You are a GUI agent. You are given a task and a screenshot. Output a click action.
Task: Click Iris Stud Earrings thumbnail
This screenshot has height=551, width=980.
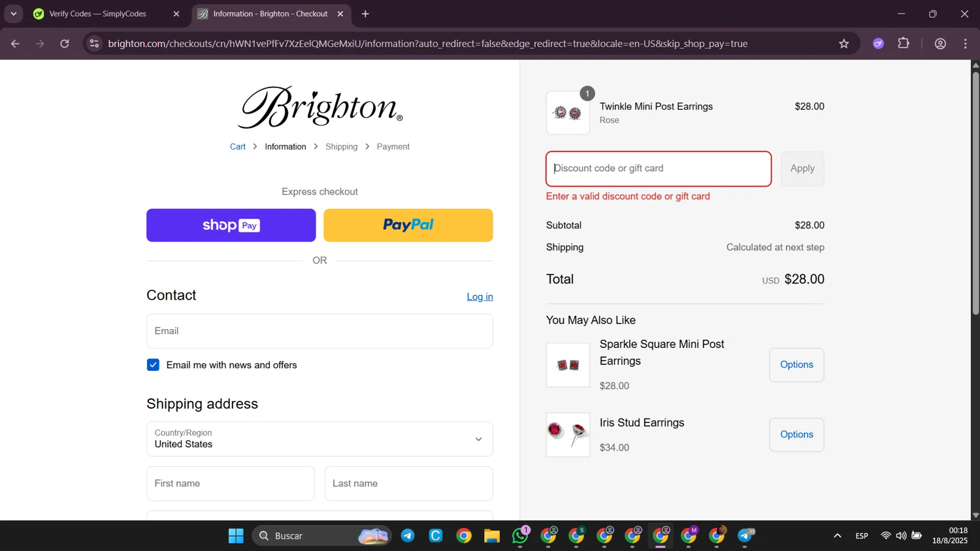(x=568, y=435)
